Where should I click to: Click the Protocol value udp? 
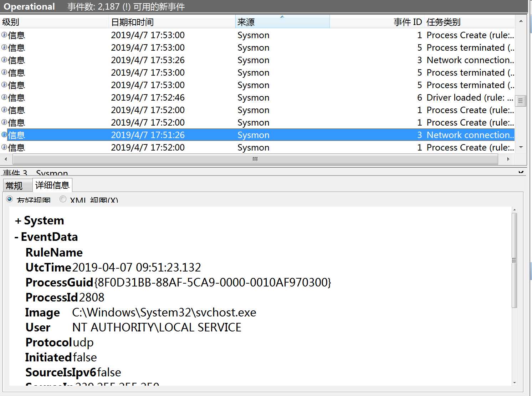coord(83,342)
